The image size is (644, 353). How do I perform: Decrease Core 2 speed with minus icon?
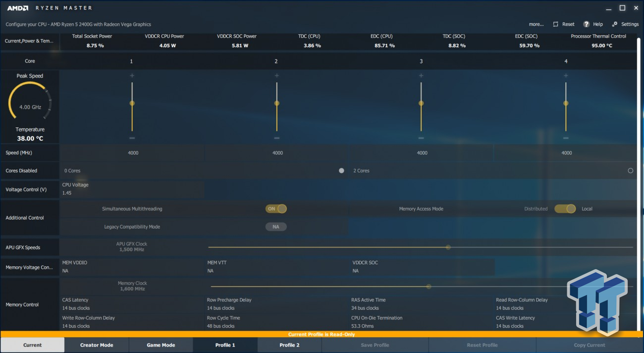coord(276,138)
